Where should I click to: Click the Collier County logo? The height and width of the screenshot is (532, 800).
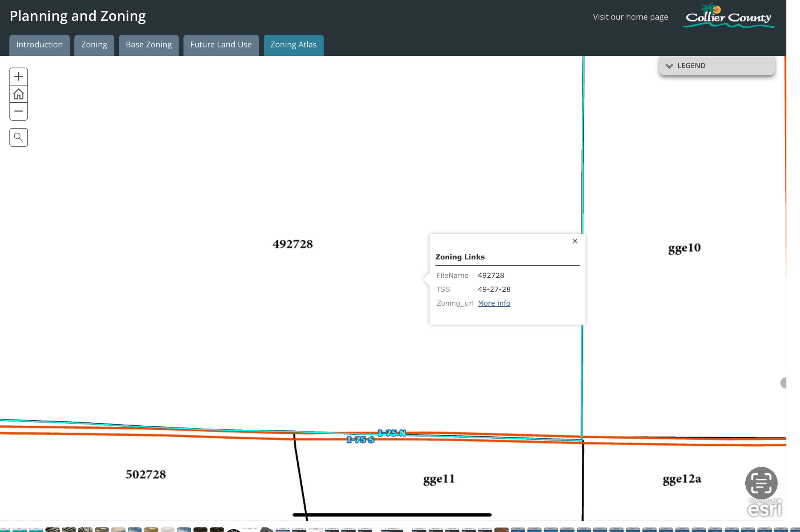(x=728, y=16)
